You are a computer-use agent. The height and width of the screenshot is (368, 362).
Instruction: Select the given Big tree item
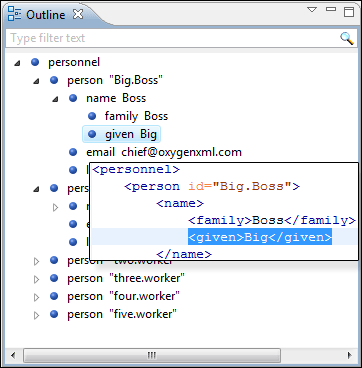click(x=122, y=134)
